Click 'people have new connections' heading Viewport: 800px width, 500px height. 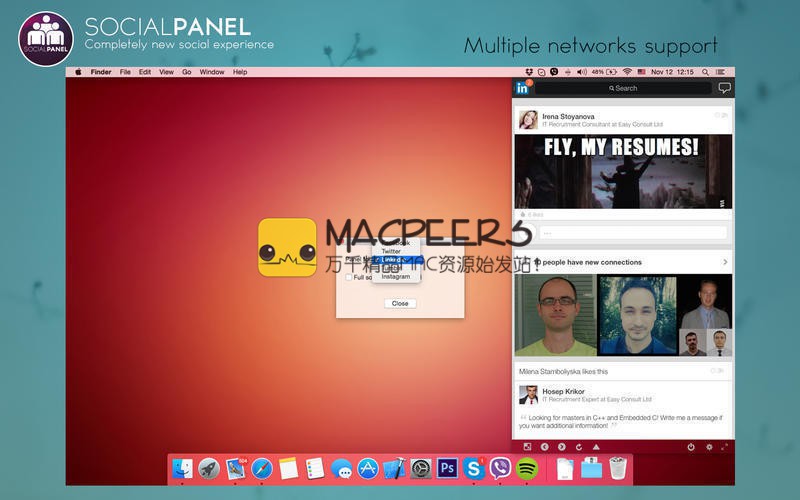(592, 262)
